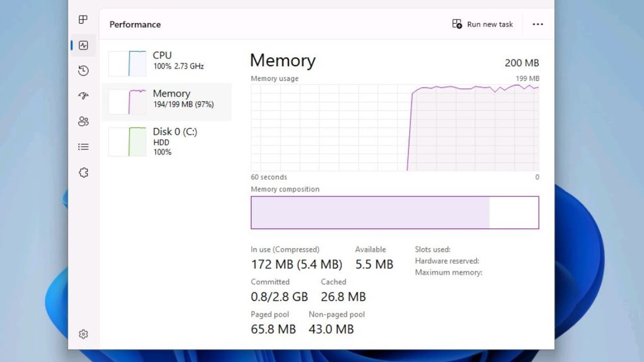Image resolution: width=644 pixels, height=362 pixels.
Task: Click the CPU mini graph thumbnail
Action: tap(127, 64)
